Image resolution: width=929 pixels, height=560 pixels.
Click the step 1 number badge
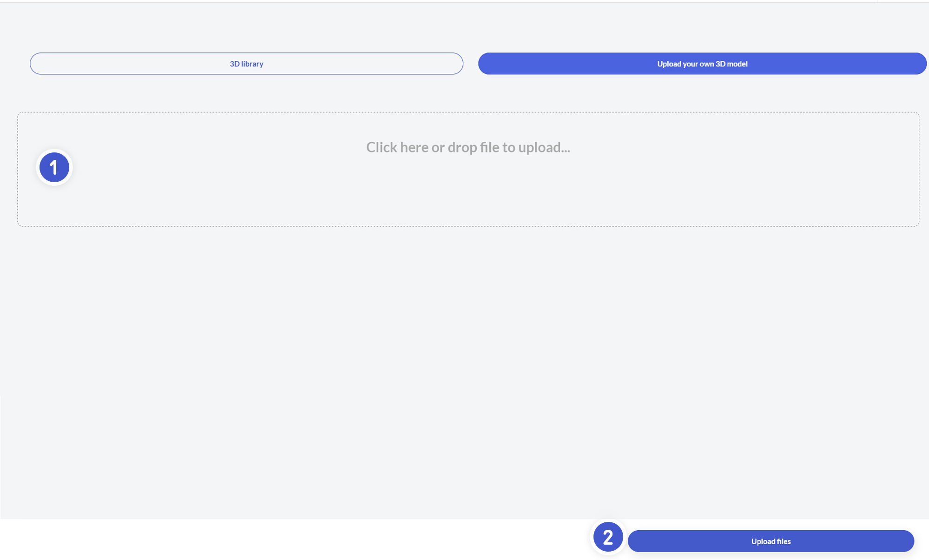pos(54,167)
